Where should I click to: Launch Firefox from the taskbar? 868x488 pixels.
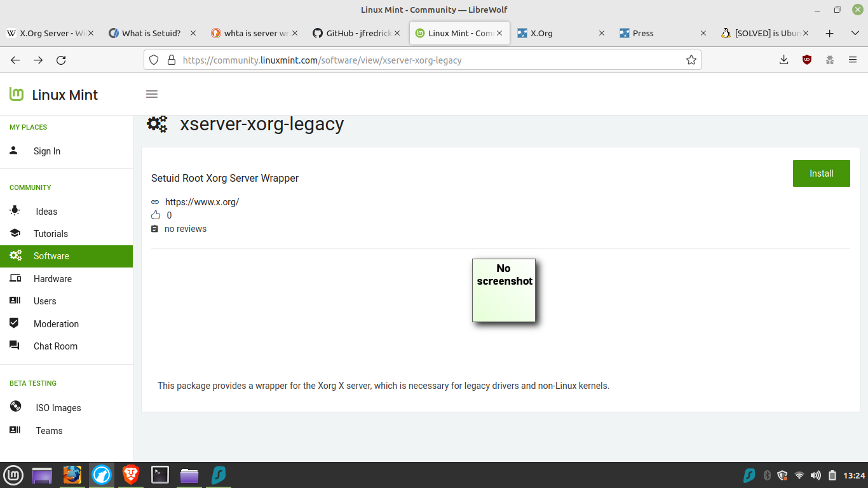72,475
